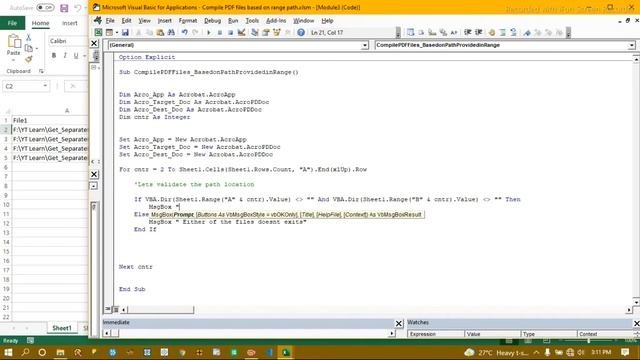640x360 pixels.
Task: Open the VBA Run menu
Action: point(233,20)
